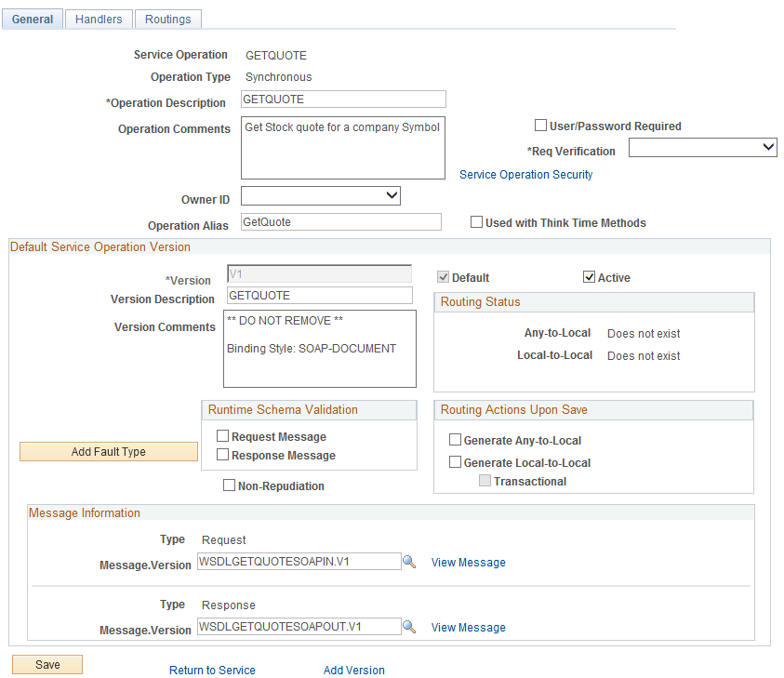Screen dimensions: 784x678
Task: Click lookup magnifier next to WSDLGETQUOTESOAPOUT.V1
Action: (x=409, y=627)
